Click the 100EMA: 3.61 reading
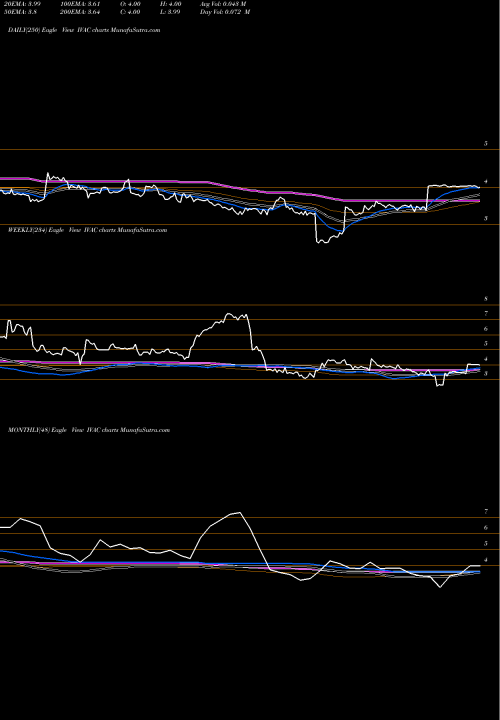Viewport: 500px width, 720px height. pyautogui.click(x=80, y=4)
